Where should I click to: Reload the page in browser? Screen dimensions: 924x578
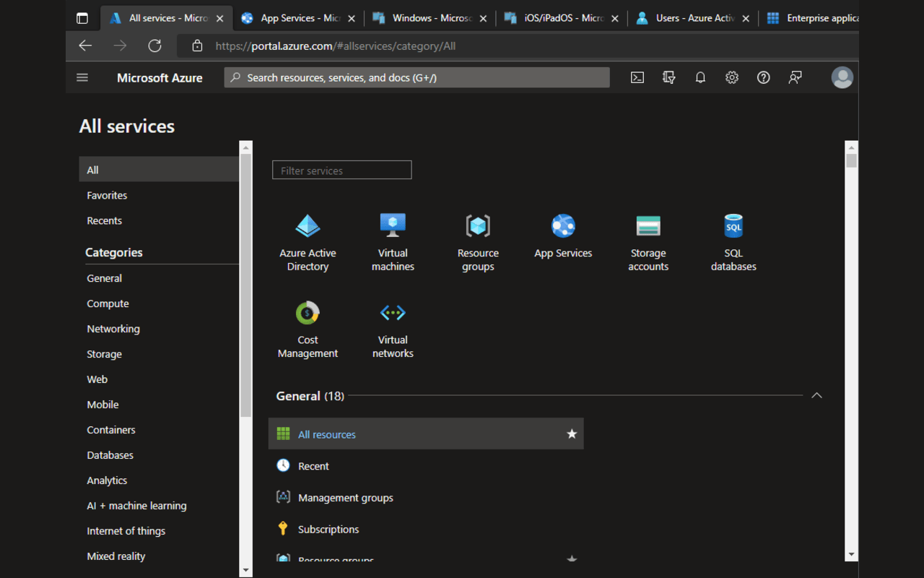(x=154, y=46)
